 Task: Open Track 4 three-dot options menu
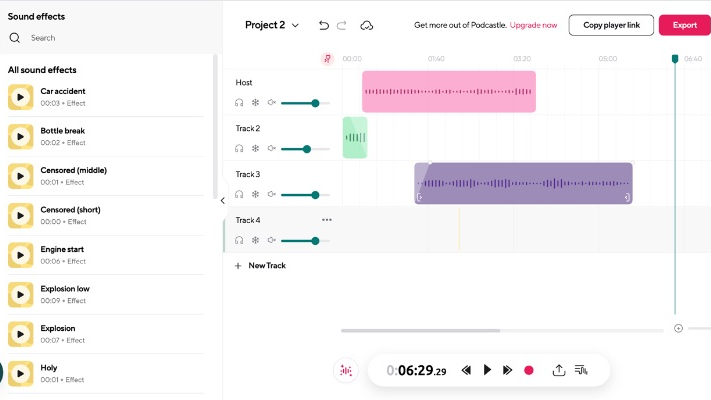coord(326,220)
